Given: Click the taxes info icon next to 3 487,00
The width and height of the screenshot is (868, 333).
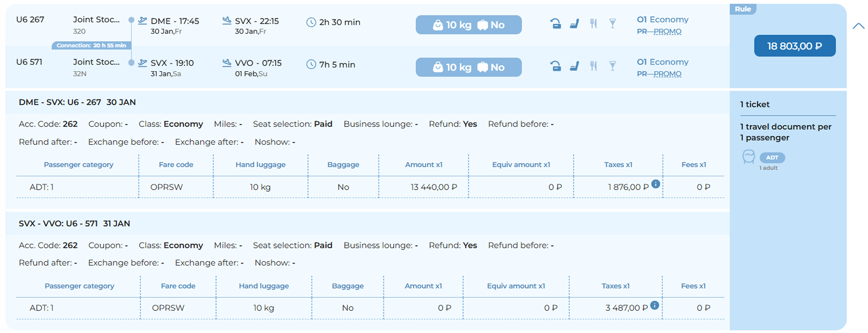Looking at the screenshot, I should click(654, 305).
